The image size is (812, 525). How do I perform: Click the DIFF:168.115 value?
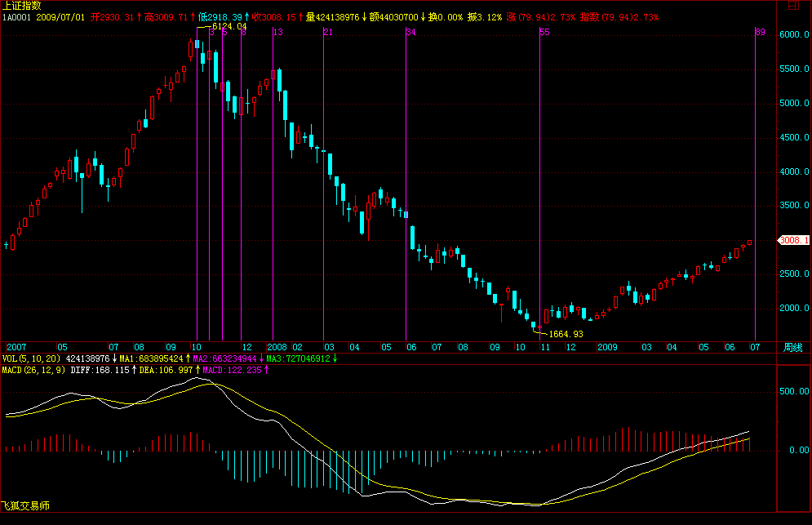coord(100,370)
